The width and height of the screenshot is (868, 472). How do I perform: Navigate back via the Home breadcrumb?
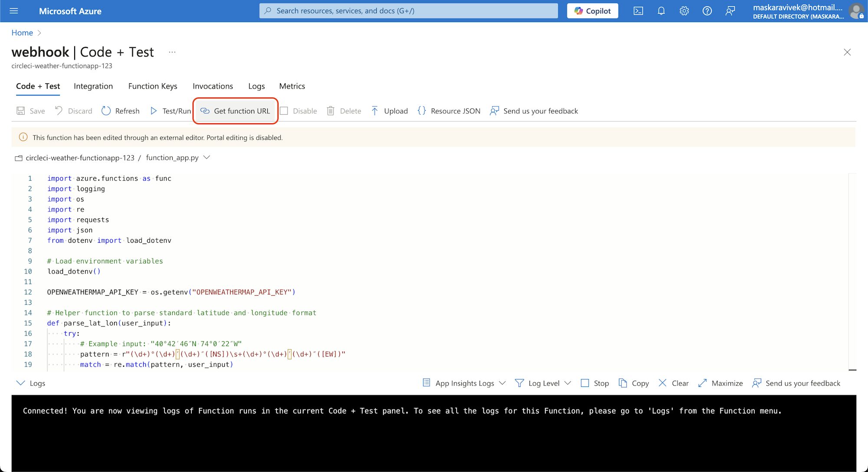coord(22,33)
